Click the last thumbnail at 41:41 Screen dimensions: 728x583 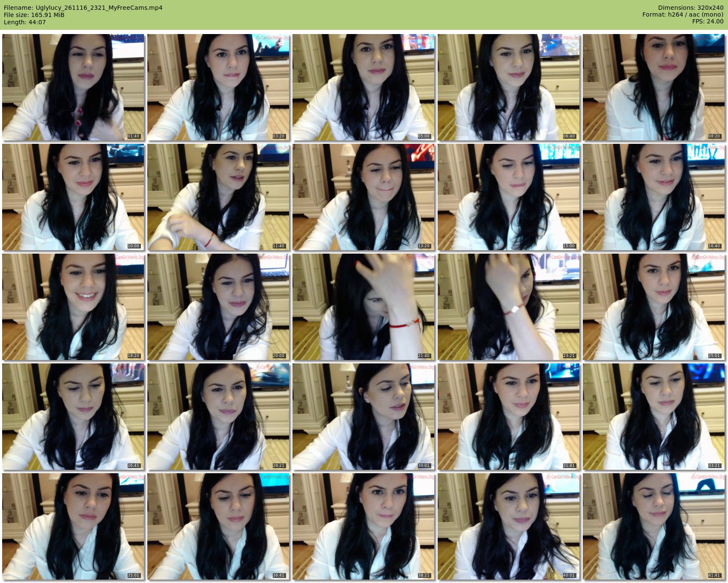tap(653, 526)
